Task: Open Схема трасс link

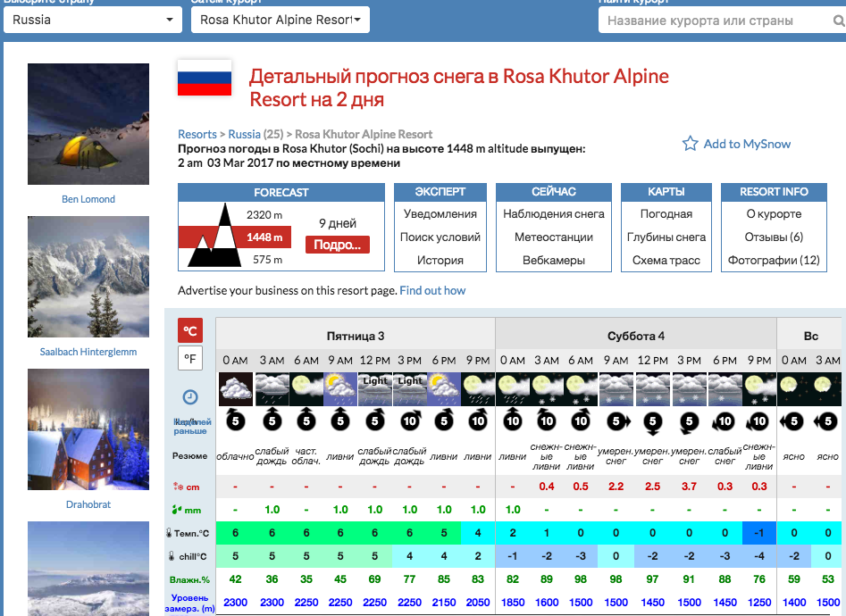Action: pos(666,261)
